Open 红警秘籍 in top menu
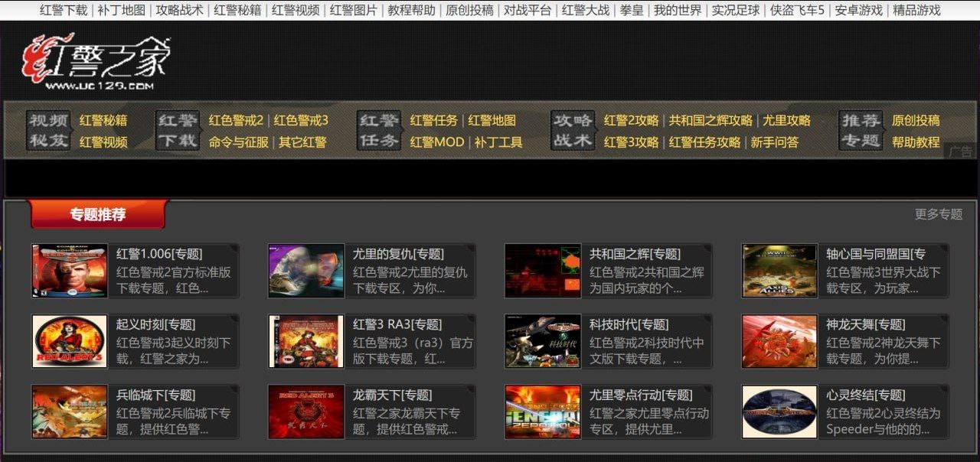Image resolution: width=980 pixels, height=462 pixels. [x=238, y=10]
